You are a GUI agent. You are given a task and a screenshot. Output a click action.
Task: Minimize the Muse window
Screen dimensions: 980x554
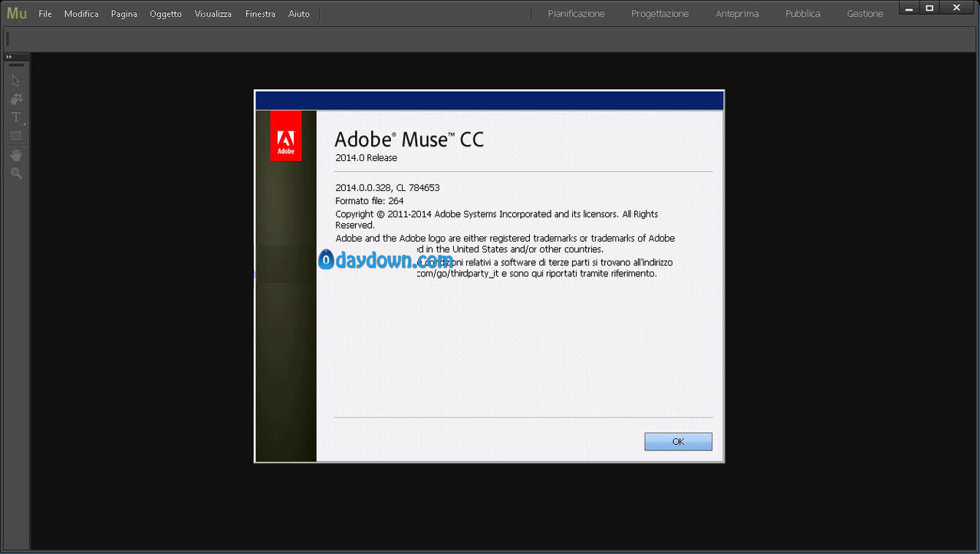(909, 8)
